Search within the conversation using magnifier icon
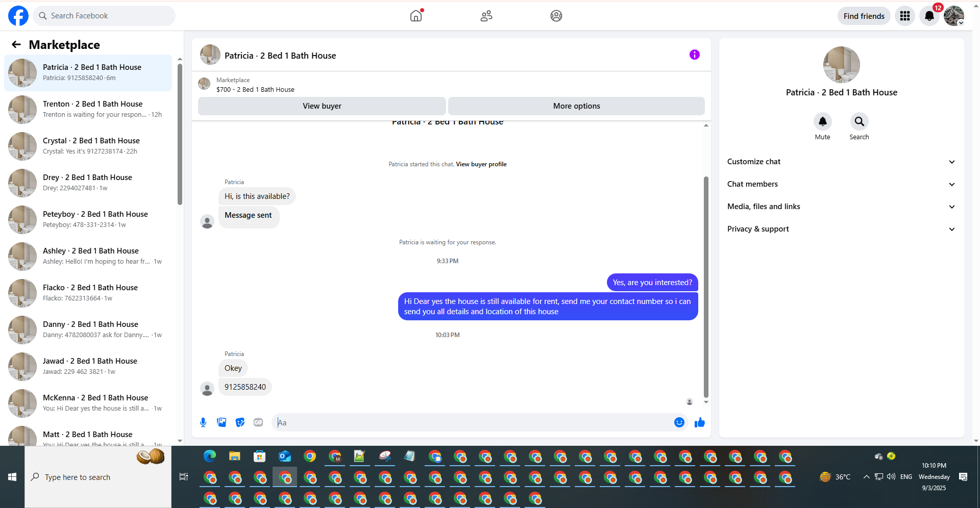 [x=860, y=122]
